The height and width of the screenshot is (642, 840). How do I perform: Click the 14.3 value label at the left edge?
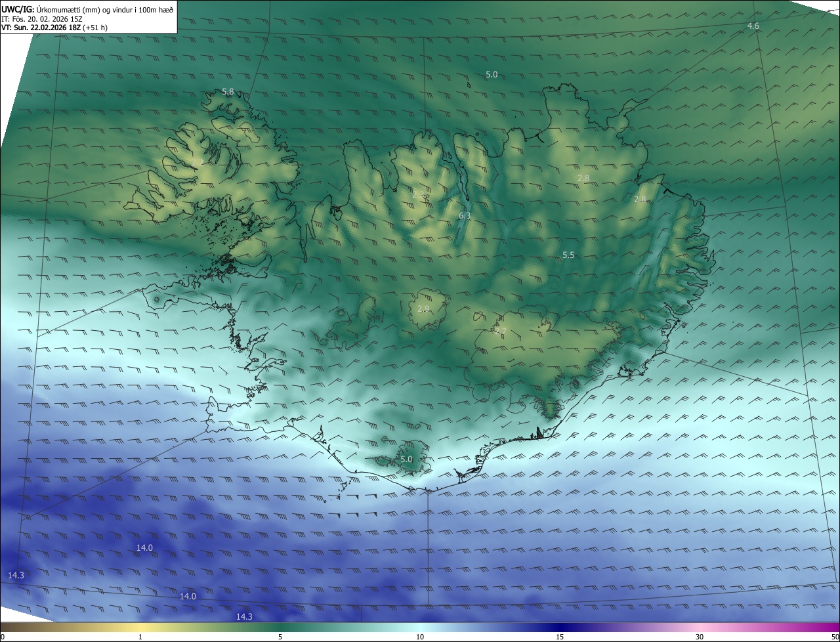pyautogui.click(x=16, y=575)
